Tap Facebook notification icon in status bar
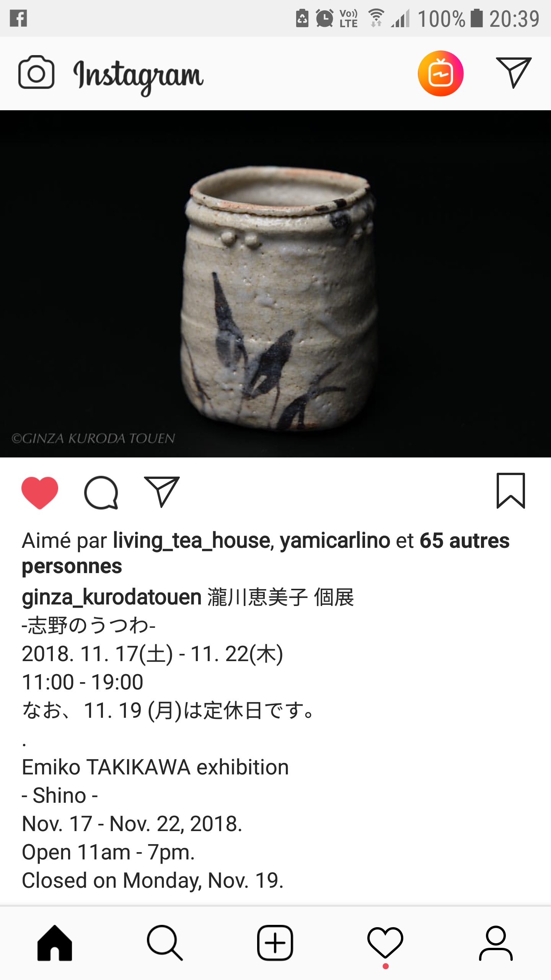Viewport: 551px width, 980px height. pyautogui.click(x=18, y=18)
